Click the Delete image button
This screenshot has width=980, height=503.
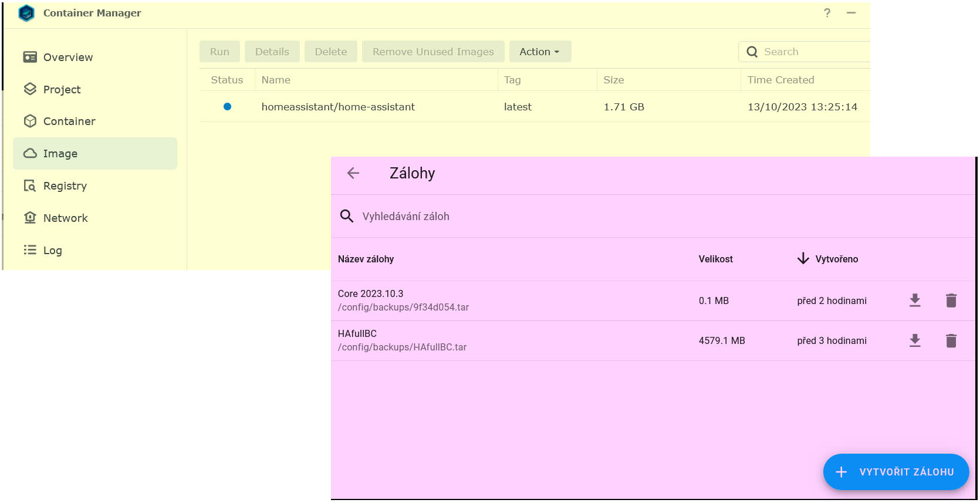331,52
